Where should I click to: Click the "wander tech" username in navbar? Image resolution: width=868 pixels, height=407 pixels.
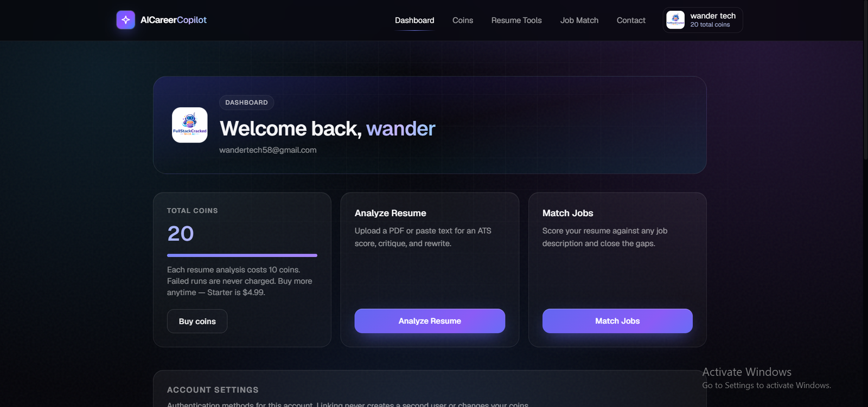[713, 16]
